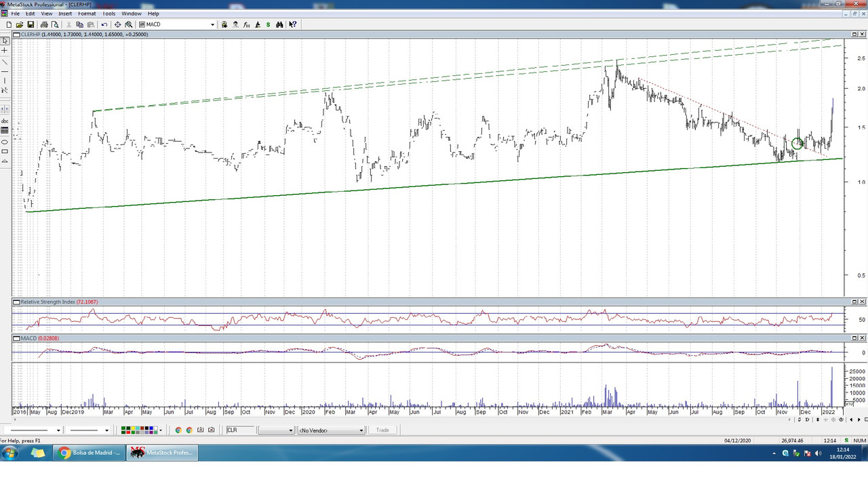Click the Trade button

click(382, 430)
